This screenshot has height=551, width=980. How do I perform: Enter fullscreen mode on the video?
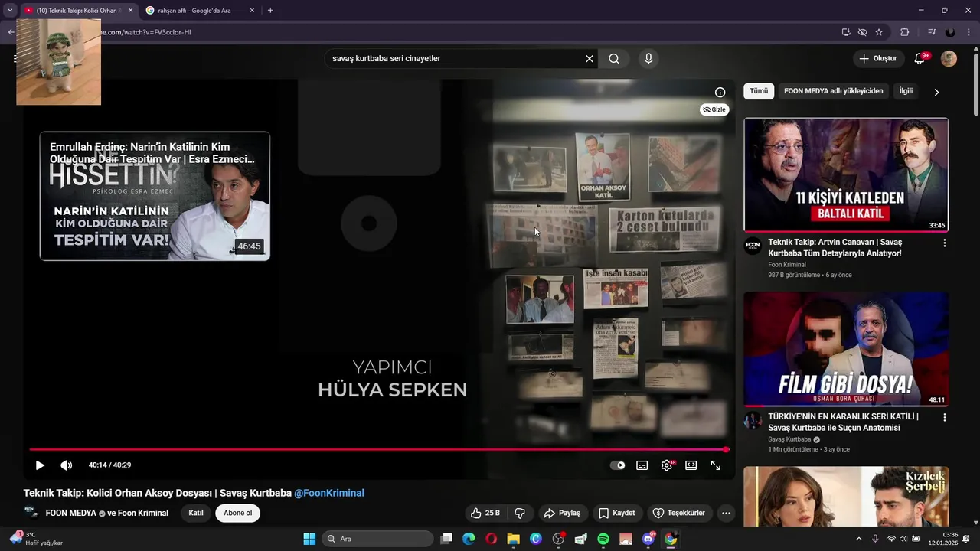tap(716, 465)
